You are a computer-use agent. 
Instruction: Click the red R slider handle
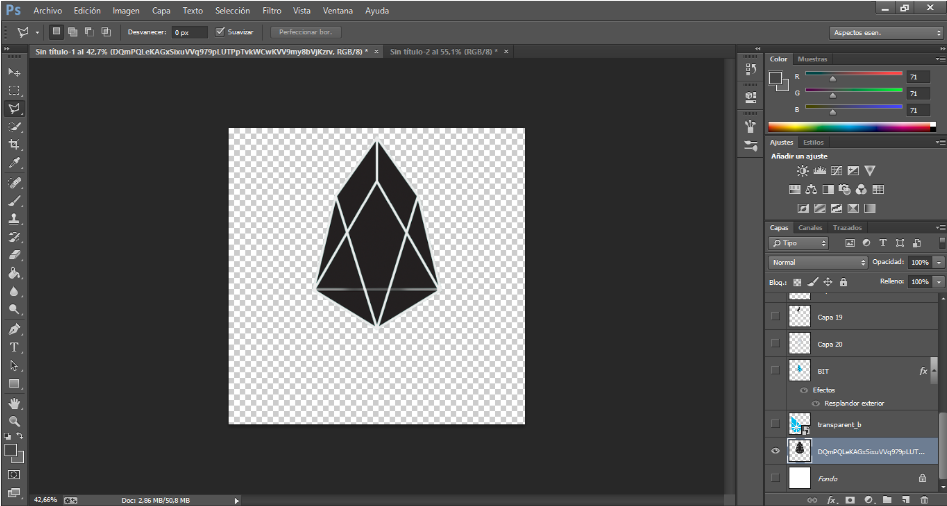pos(833,79)
